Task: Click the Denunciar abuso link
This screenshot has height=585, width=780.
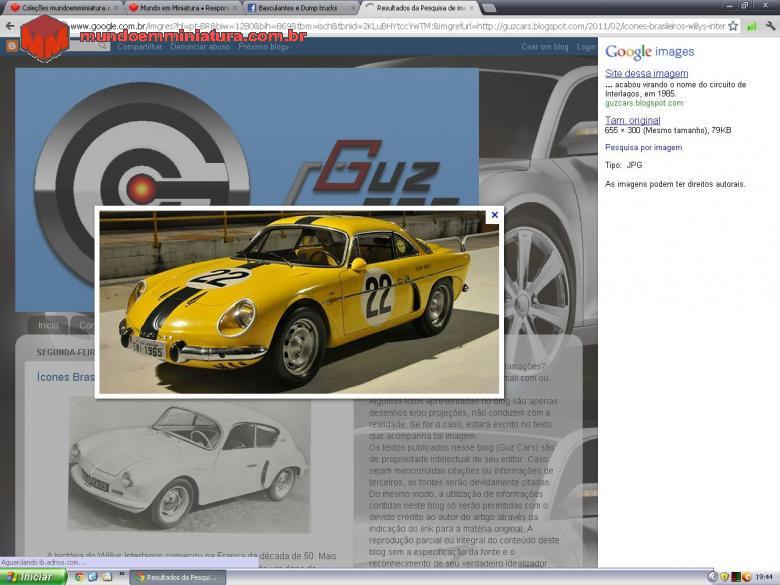Action: point(199,47)
